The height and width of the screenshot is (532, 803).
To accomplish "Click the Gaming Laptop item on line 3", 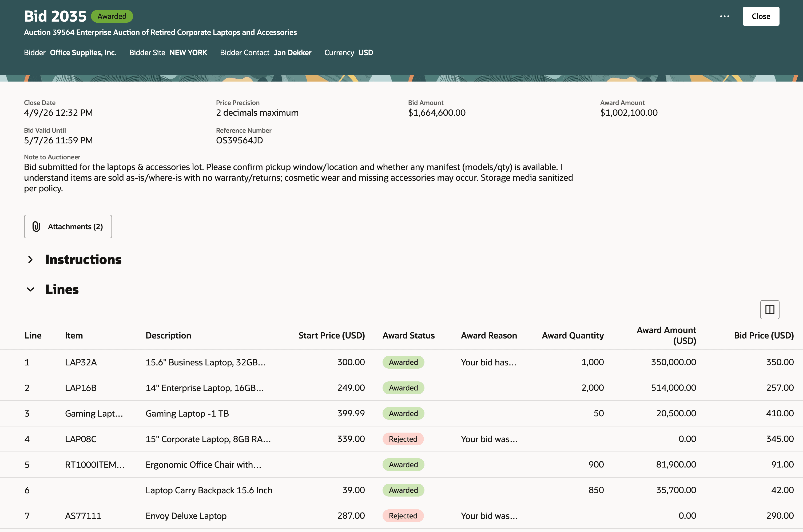I will (x=94, y=414).
